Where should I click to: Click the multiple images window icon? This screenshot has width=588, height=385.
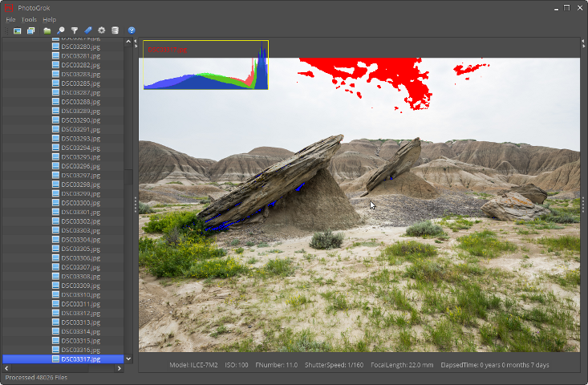(x=30, y=30)
